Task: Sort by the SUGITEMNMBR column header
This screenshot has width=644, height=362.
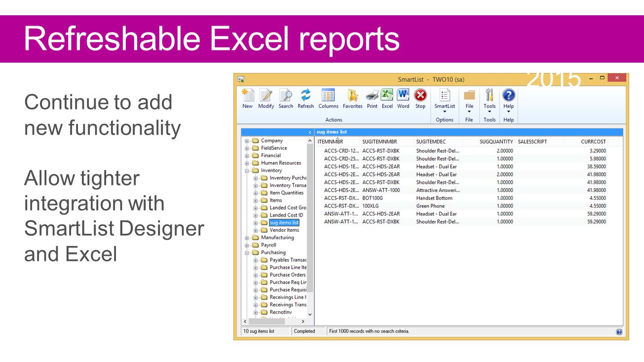Action: tap(386, 142)
